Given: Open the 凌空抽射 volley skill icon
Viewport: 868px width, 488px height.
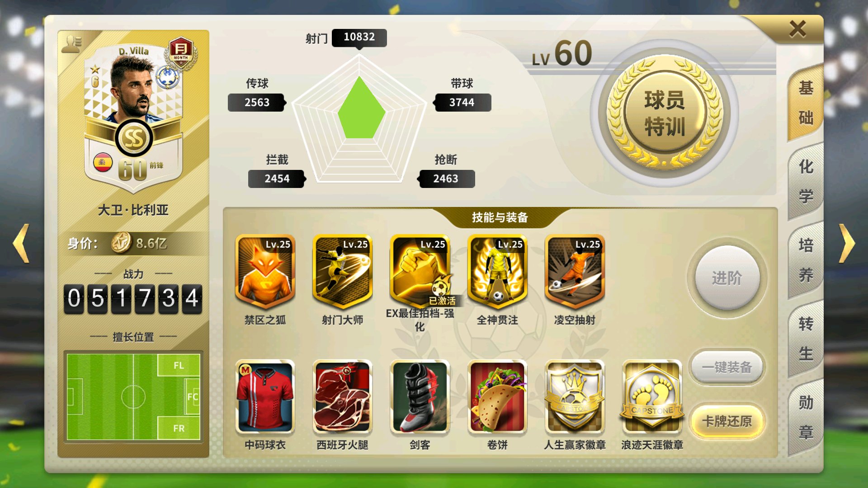Looking at the screenshot, I should [575, 272].
